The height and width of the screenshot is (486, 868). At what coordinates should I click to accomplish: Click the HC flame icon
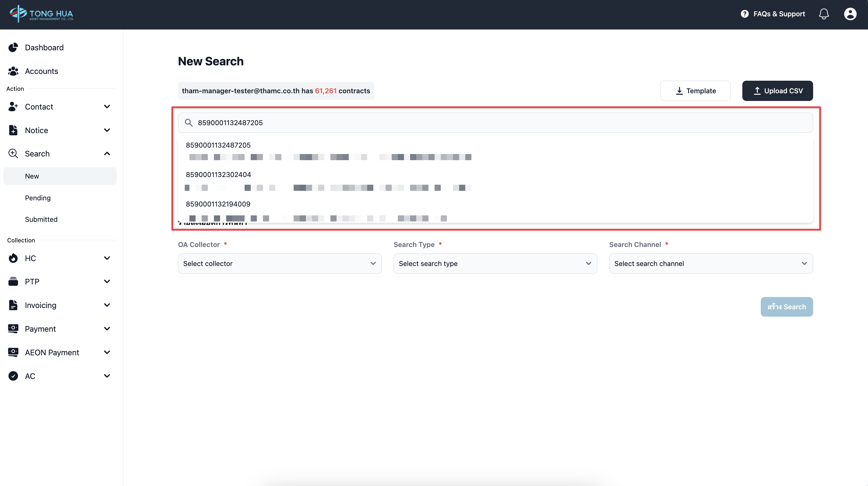pos(13,258)
